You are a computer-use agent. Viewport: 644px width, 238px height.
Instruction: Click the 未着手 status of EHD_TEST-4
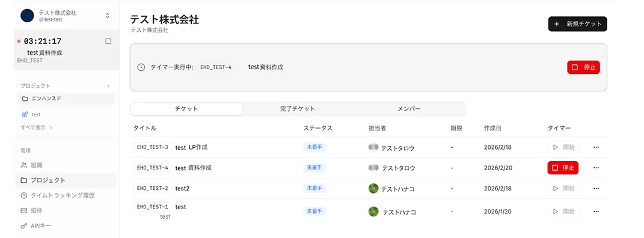click(x=314, y=168)
